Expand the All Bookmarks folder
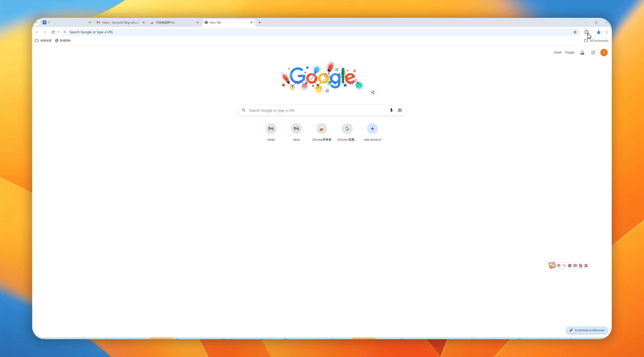The width and height of the screenshot is (644, 357). click(x=596, y=40)
